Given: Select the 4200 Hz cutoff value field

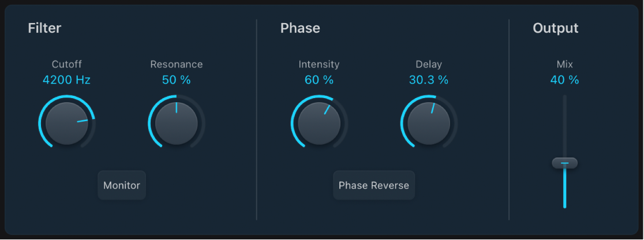Looking at the screenshot, I should point(66,80).
